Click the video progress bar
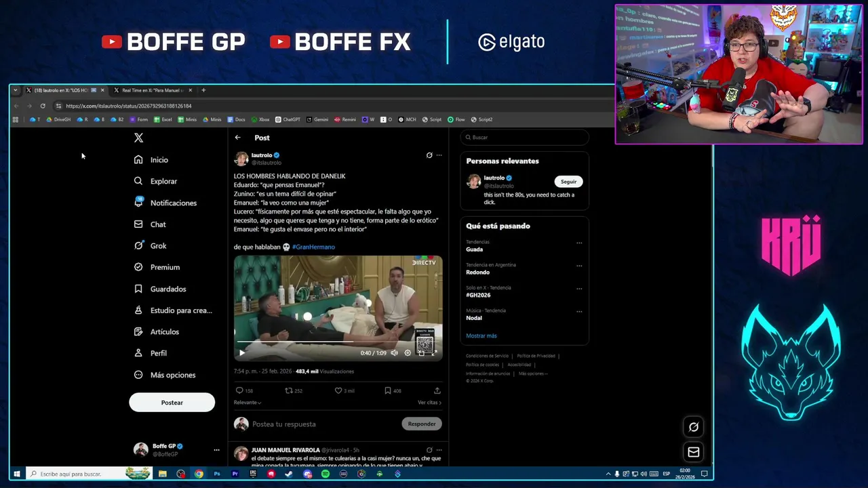Viewport: 868px width, 488px height. coord(338,343)
